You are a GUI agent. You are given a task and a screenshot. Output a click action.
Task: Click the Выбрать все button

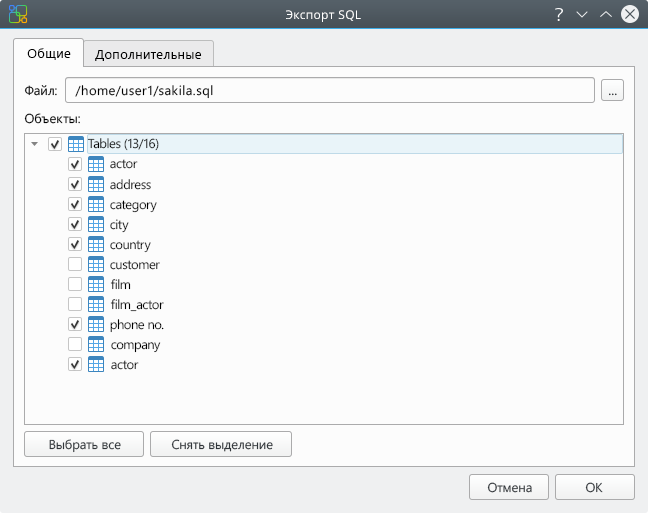coord(84,444)
